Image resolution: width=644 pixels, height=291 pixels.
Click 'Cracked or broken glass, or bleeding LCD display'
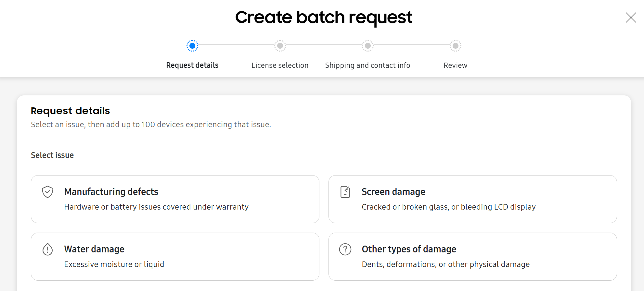(449, 207)
